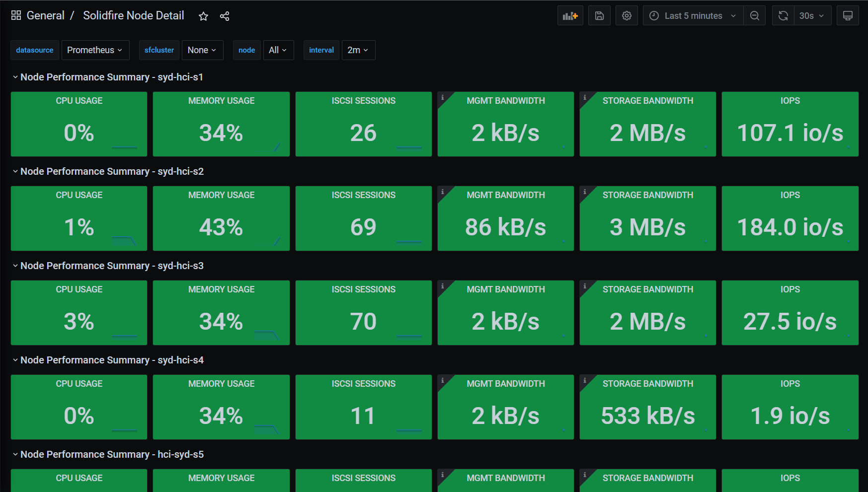Open syd-hci-s4 STORAGE BANDWIDTH panel title
The width and height of the screenshot is (868, 492).
coord(648,384)
